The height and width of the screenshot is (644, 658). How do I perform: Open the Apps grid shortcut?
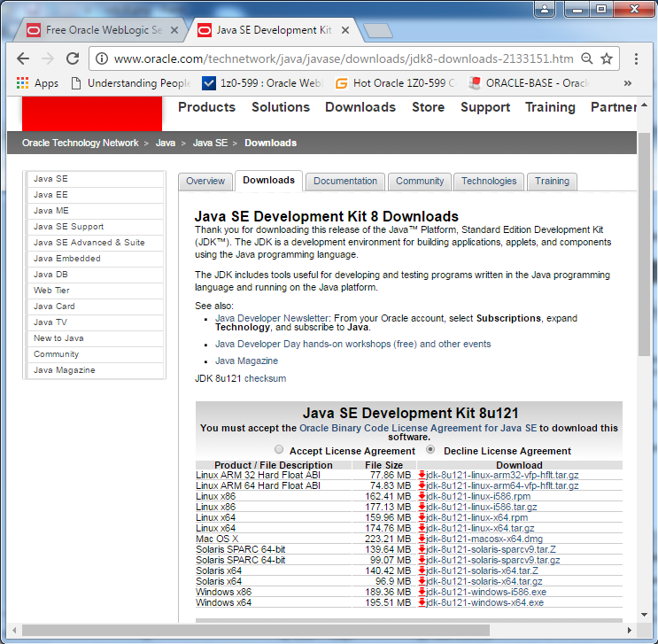point(37,83)
